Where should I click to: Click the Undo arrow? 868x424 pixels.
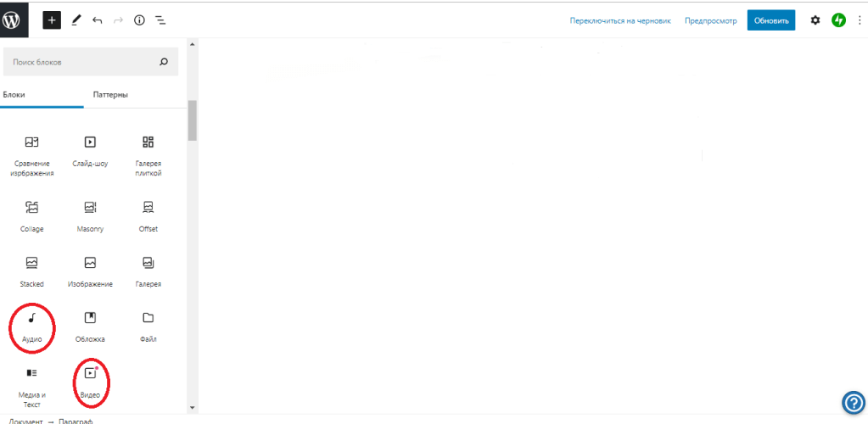pos(97,20)
